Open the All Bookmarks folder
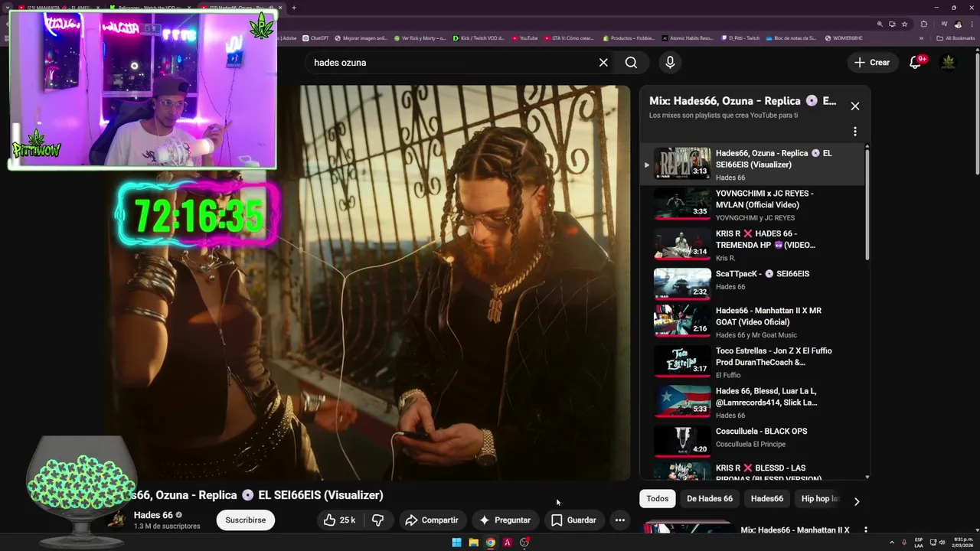 (955, 38)
